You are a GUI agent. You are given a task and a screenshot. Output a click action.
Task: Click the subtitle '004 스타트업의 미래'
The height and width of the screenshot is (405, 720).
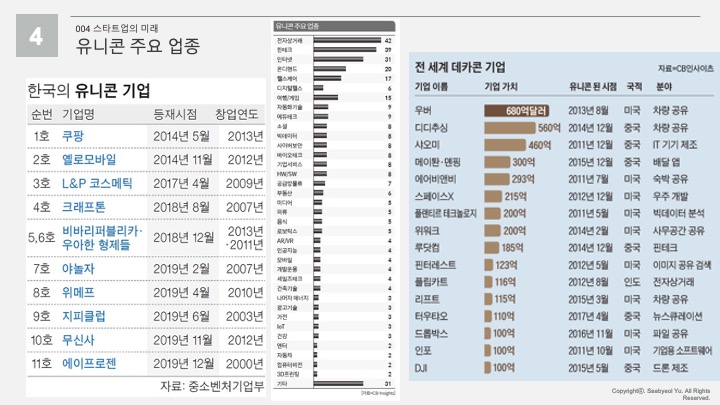click(117, 28)
